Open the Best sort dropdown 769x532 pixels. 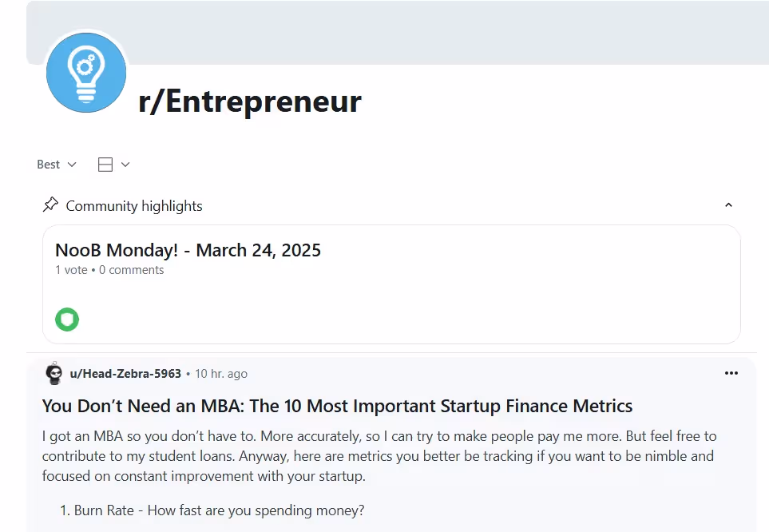pyautogui.click(x=57, y=165)
